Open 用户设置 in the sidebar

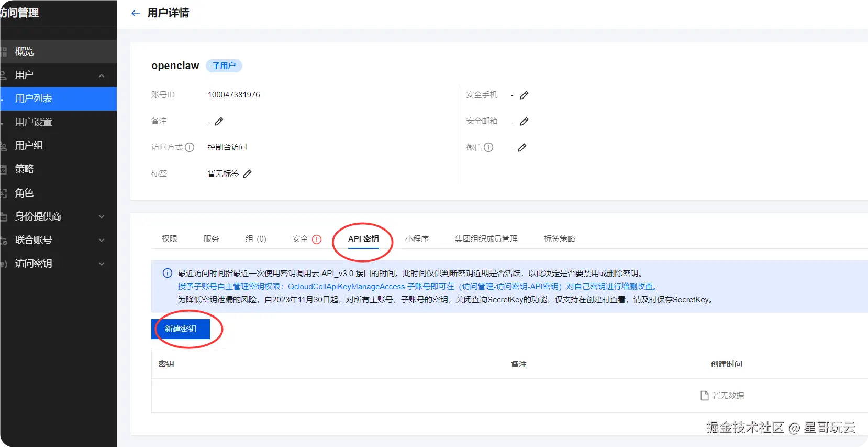(x=59, y=122)
